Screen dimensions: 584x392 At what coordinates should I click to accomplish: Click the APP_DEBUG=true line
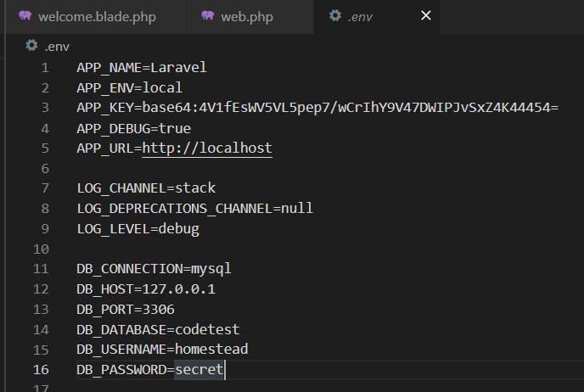point(134,128)
